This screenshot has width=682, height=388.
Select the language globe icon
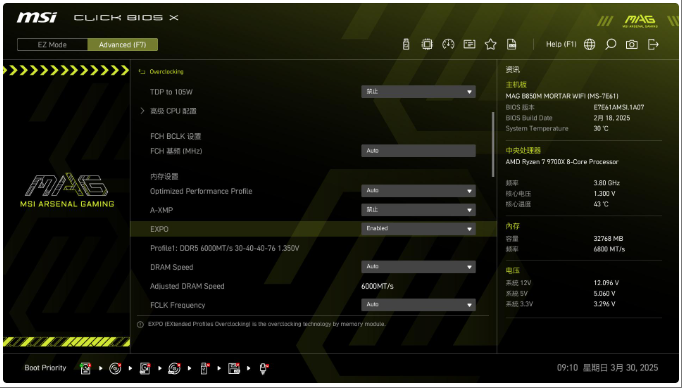pyautogui.click(x=589, y=44)
